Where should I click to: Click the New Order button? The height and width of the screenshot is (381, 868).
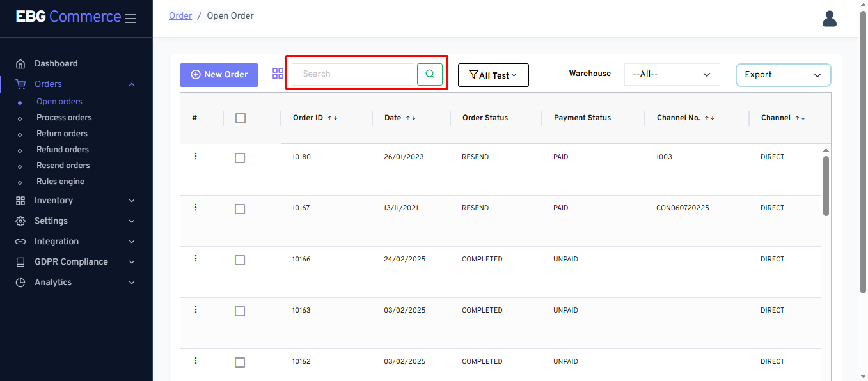click(x=219, y=75)
